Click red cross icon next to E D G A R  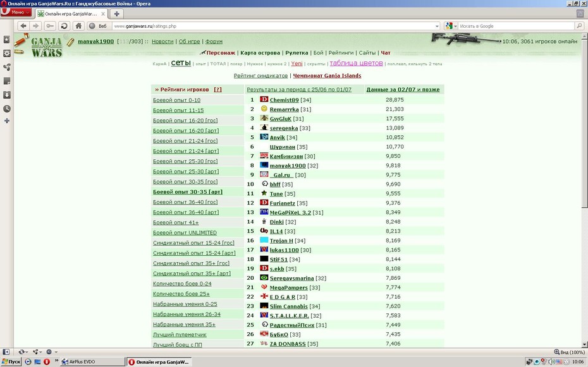coord(264,296)
